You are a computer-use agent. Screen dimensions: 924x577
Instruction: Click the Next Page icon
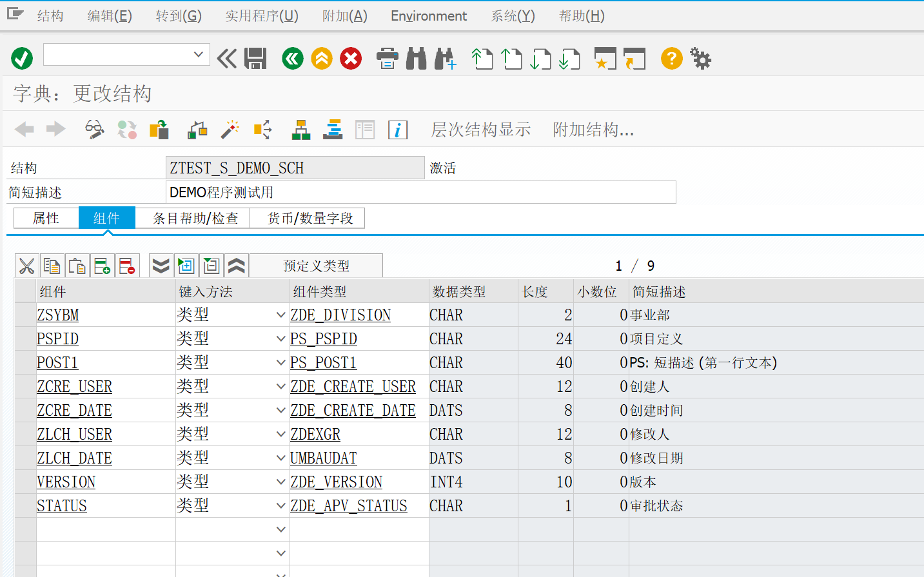click(x=540, y=59)
